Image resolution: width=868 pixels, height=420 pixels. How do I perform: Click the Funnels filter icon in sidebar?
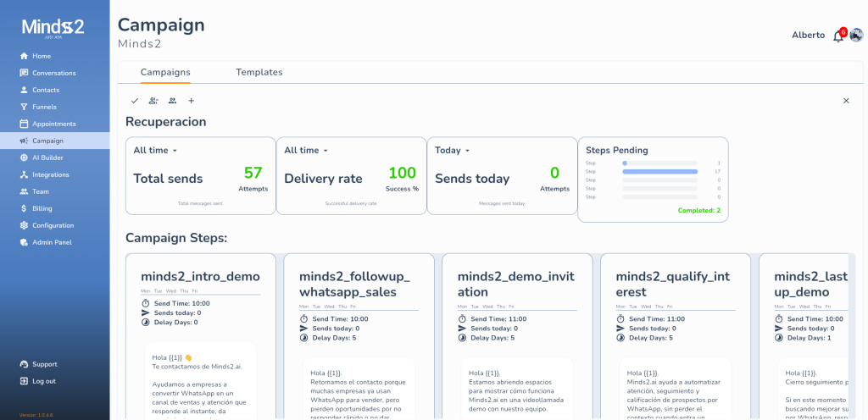(x=25, y=107)
